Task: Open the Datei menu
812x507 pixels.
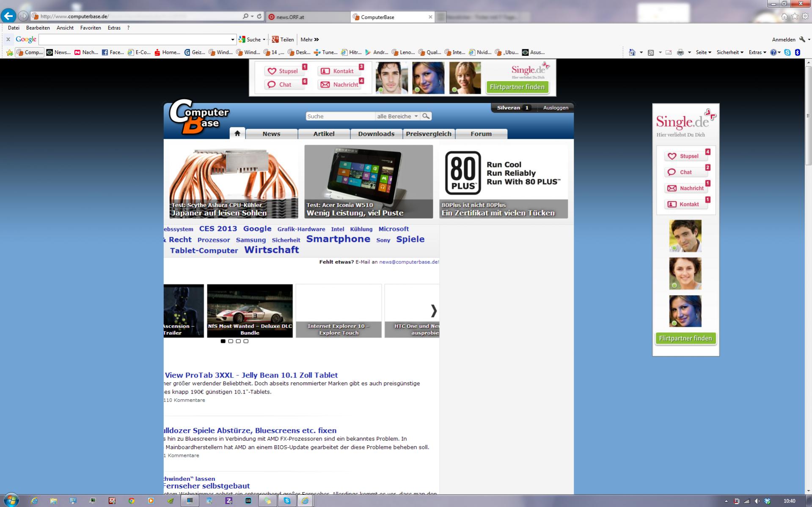Action: pyautogui.click(x=14, y=28)
